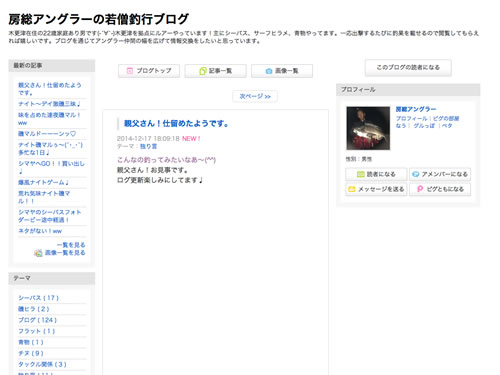Click the photo icon beside 画像一覧を見る
The image size is (500, 375).
point(38,253)
